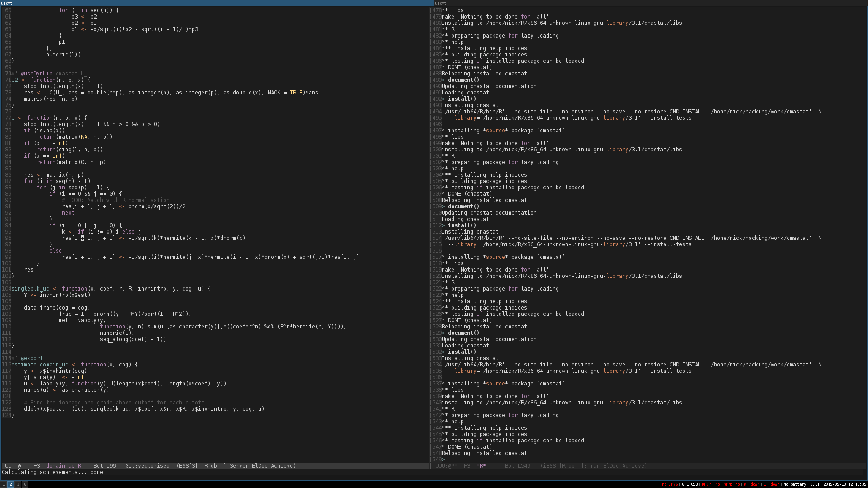Screen dimensions: 868x488
Task: Click '6.1 GiB' disk status entry
Action: 689,484
